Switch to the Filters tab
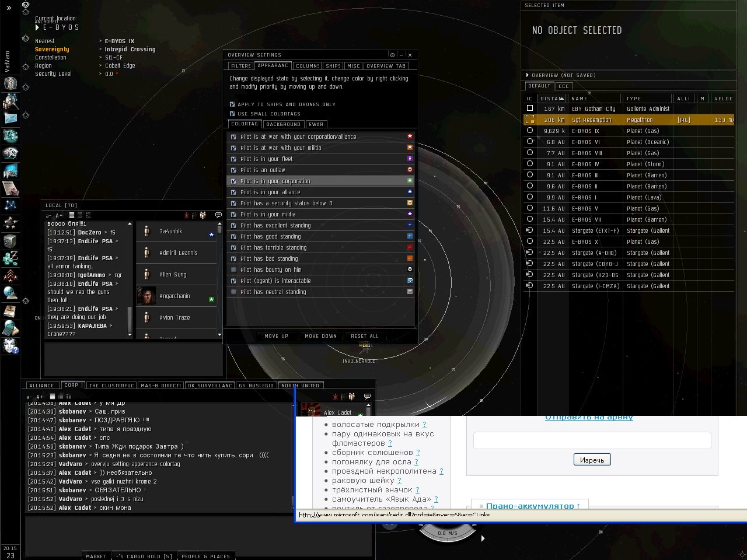 coord(240,66)
